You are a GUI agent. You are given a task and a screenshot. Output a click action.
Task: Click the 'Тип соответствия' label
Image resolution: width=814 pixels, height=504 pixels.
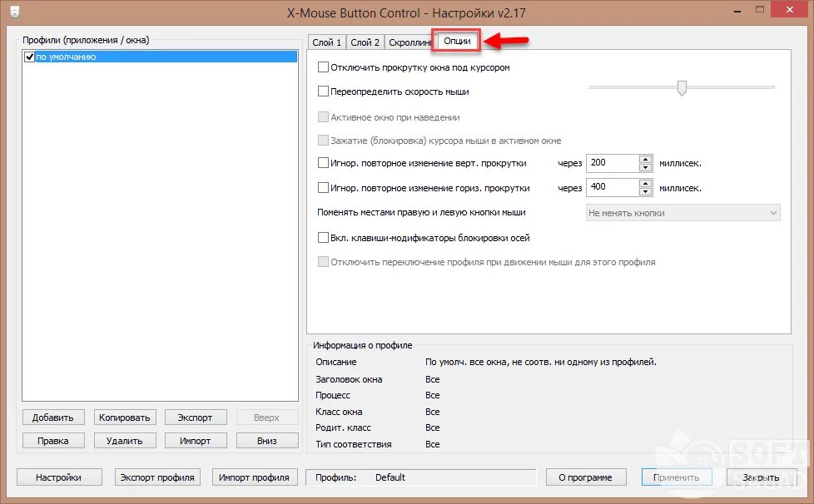(354, 444)
